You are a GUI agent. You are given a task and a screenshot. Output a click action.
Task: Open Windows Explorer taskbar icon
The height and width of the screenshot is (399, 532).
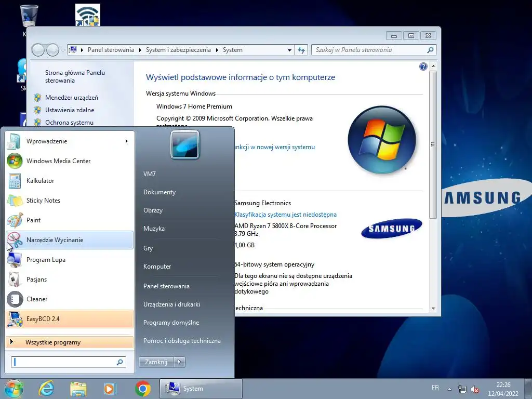coord(78,389)
